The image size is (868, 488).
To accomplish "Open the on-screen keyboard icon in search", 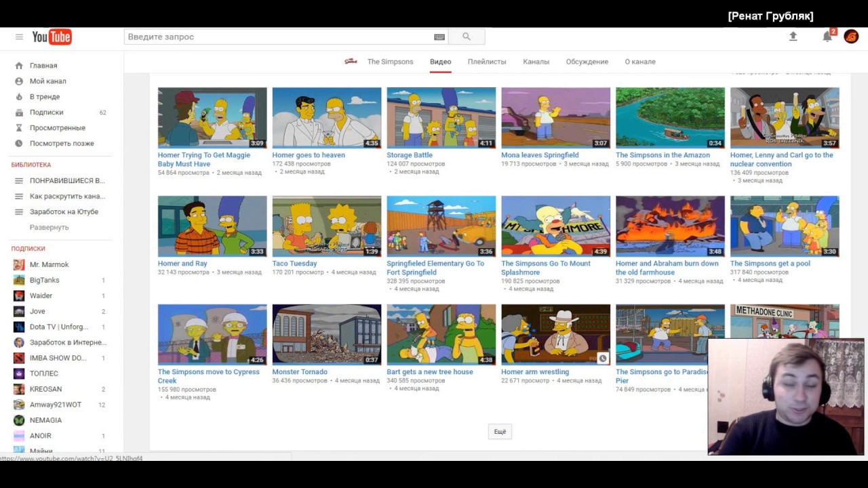I will pos(439,37).
